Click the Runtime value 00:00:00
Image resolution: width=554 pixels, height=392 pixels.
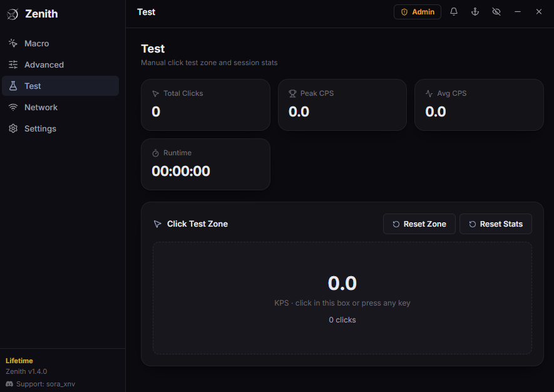point(181,171)
